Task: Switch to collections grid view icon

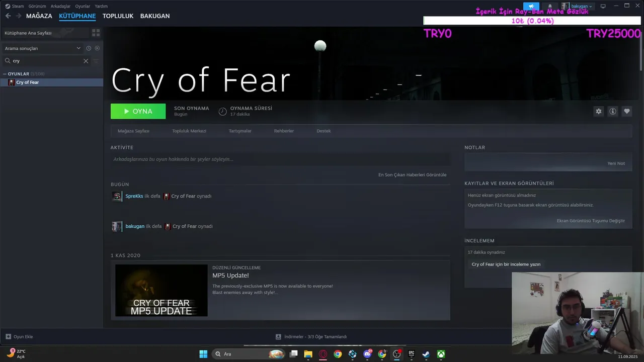Action: [96, 33]
